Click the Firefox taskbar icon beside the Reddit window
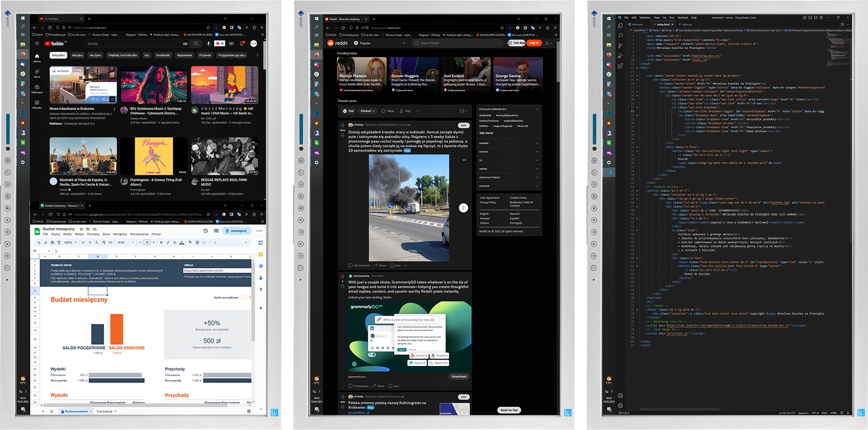The width and height of the screenshot is (868, 430). (x=317, y=54)
